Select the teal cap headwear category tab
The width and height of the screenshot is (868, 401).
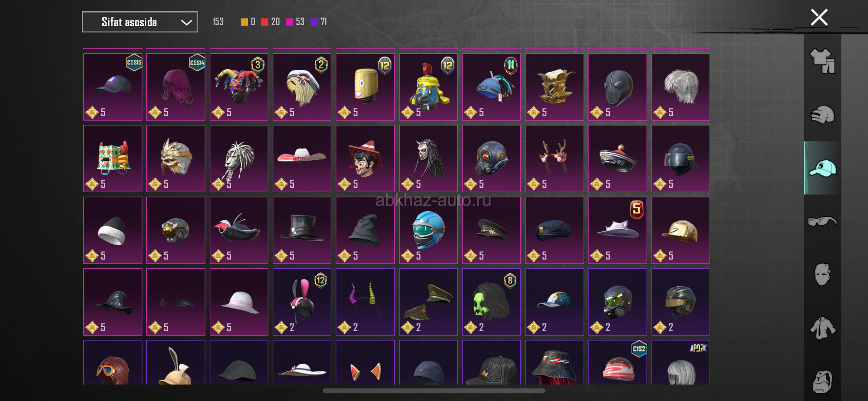pos(822,168)
